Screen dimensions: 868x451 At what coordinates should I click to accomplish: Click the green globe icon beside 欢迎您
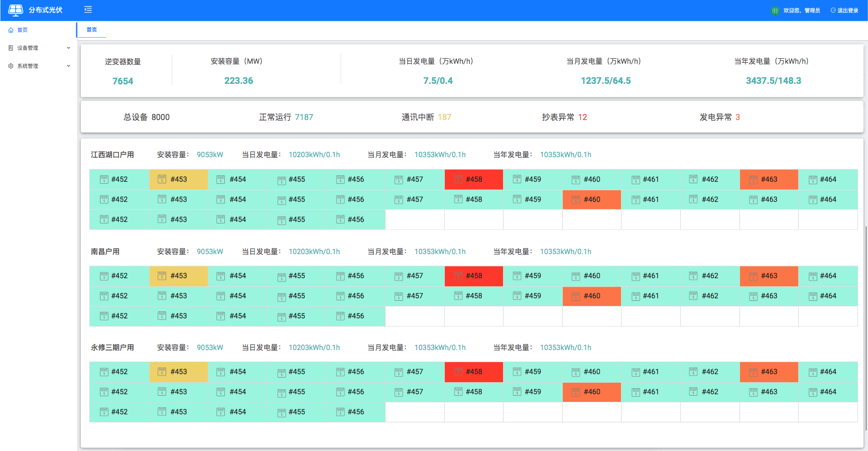pos(775,11)
